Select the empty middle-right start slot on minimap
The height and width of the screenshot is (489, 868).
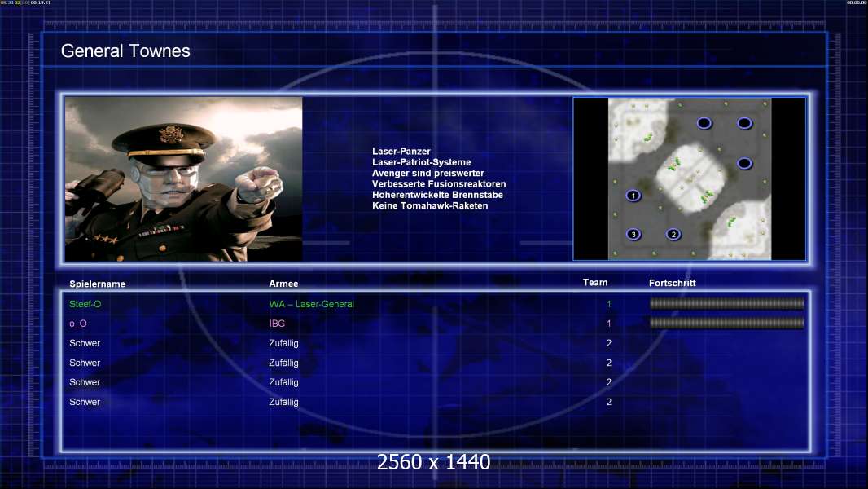744,163
